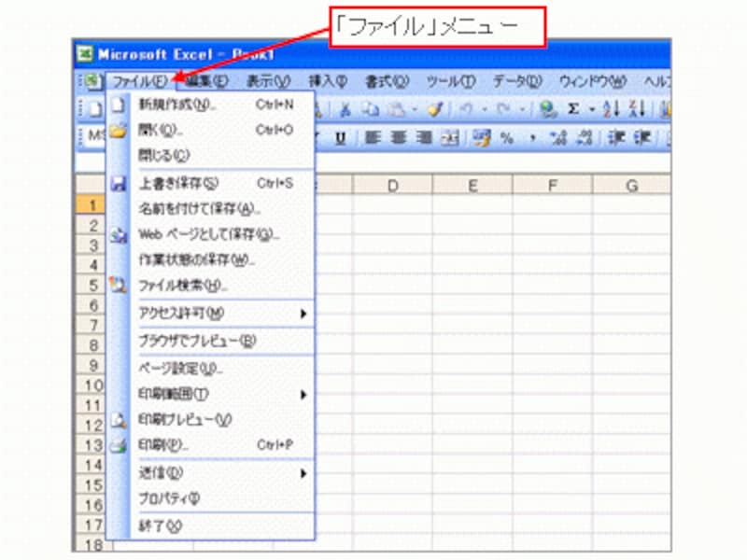The image size is (747, 560).
Task: Click the Currency Style icon
Action: pyautogui.click(x=481, y=138)
